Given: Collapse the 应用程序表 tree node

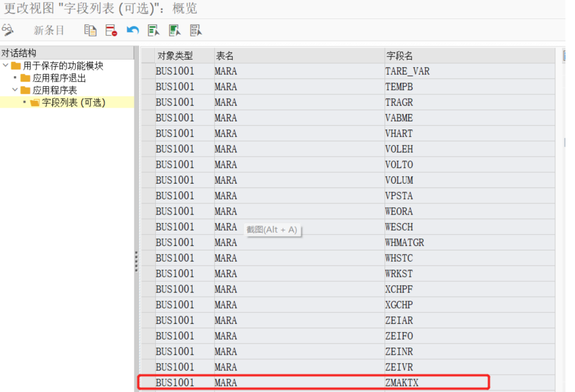Looking at the screenshot, I should click(x=15, y=90).
